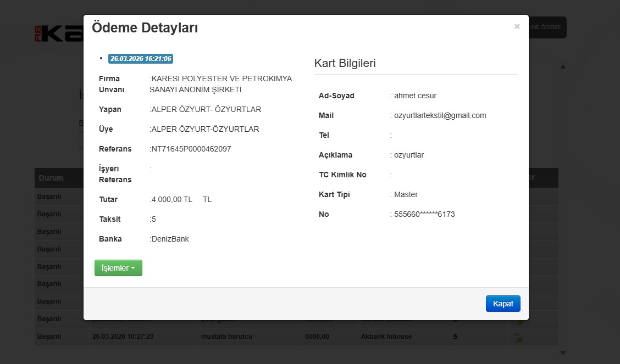Click the Kart Bilgileri section heading
Image resolution: width=620 pixels, height=364 pixels.
click(x=345, y=63)
